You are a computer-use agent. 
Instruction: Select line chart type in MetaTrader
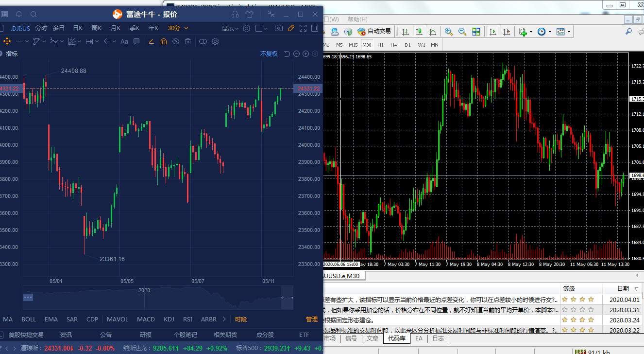(x=432, y=32)
